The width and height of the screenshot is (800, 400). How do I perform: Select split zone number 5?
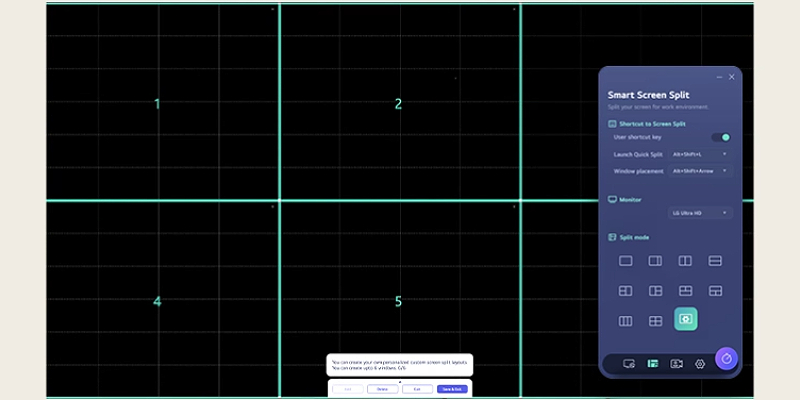(x=398, y=302)
